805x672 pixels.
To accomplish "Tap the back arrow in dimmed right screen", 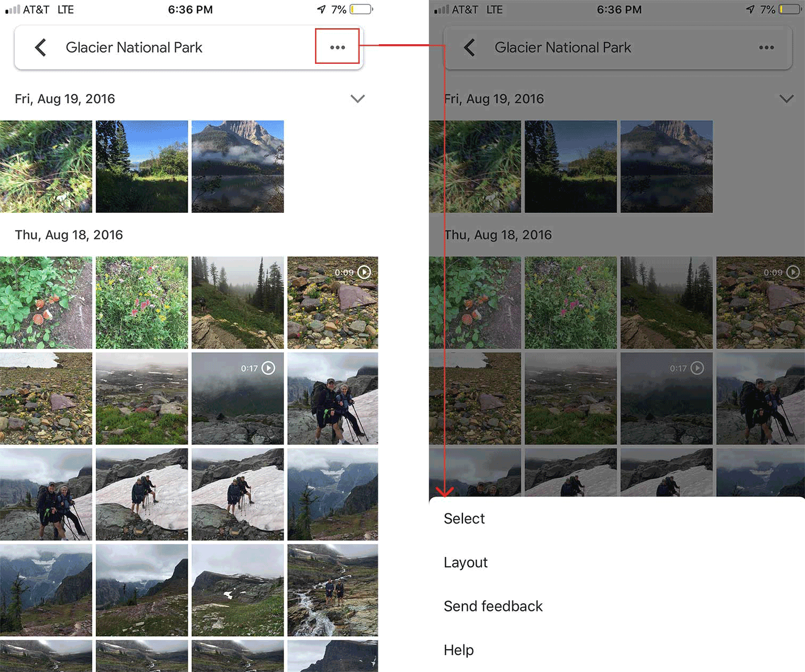I will point(470,47).
